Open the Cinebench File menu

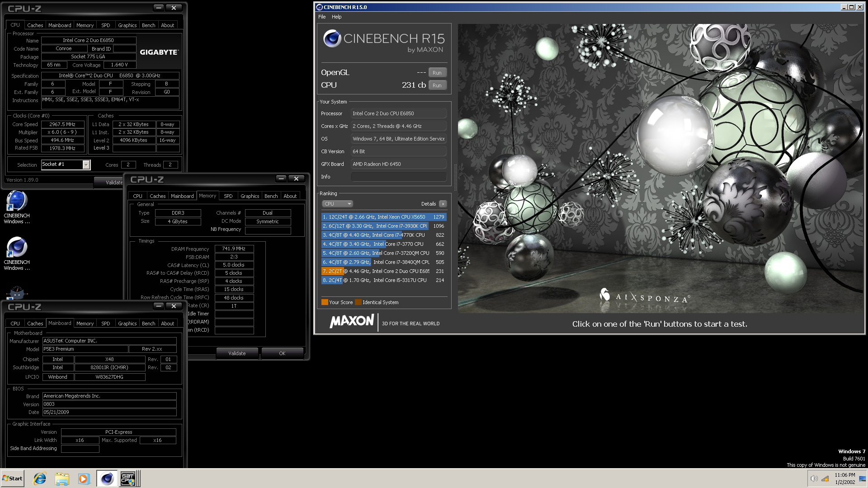click(322, 17)
